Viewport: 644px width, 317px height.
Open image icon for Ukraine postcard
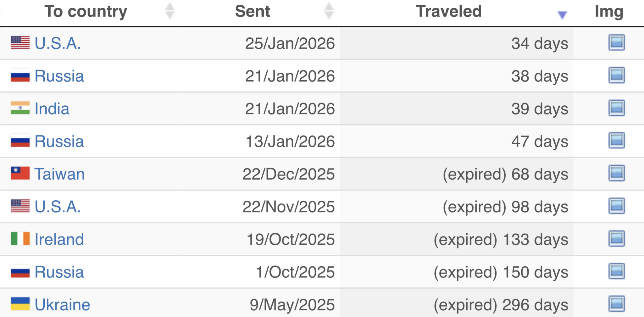point(616,304)
